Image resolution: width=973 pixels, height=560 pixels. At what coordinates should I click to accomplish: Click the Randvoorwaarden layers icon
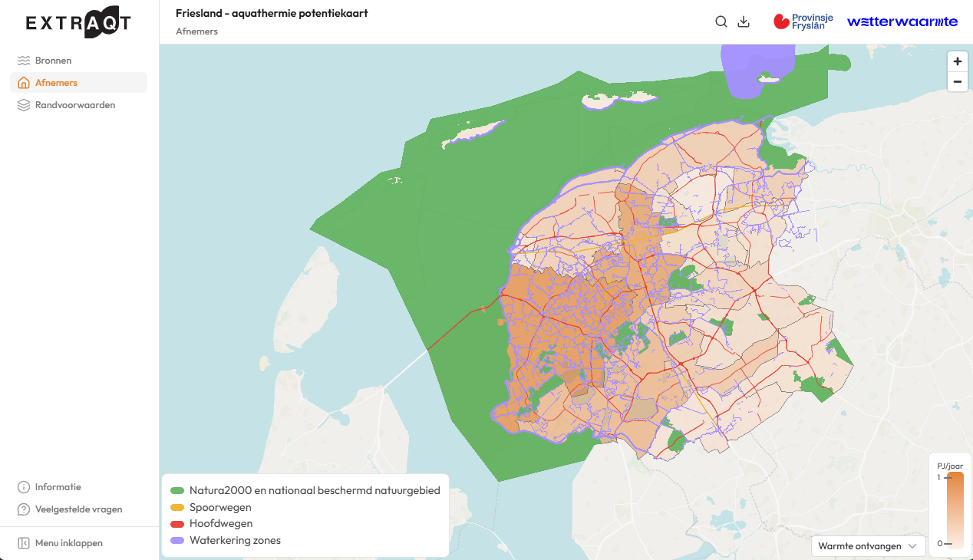[x=23, y=105]
